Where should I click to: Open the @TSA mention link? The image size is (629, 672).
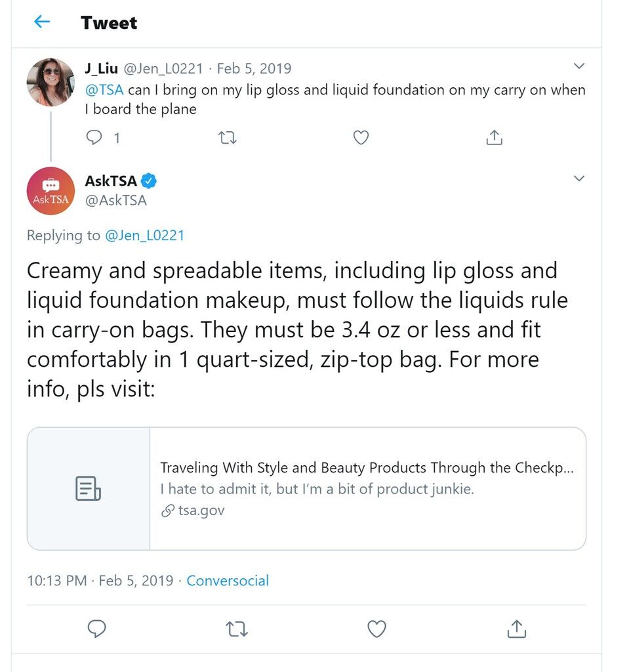pos(104,90)
